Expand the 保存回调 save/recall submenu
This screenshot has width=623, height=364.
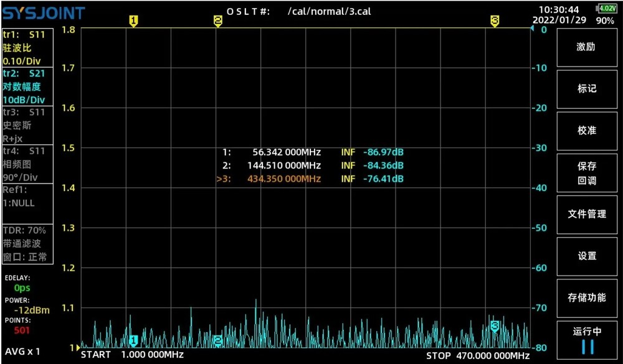pyautogui.click(x=586, y=172)
